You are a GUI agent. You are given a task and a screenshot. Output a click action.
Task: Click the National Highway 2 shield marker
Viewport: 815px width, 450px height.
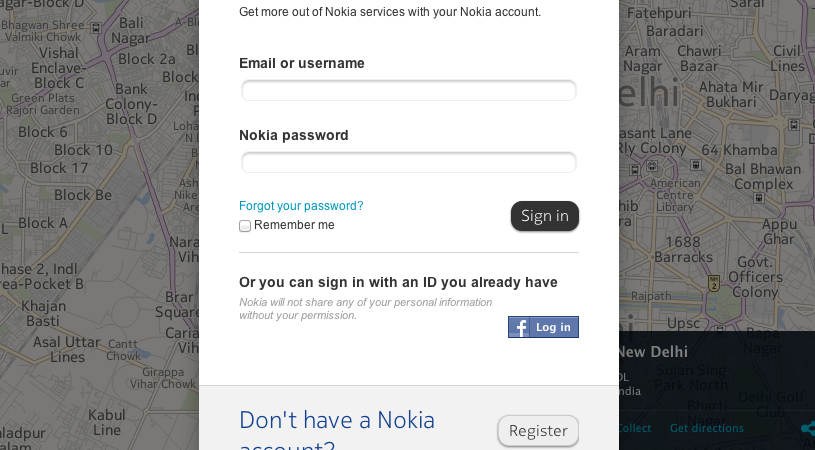(x=713, y=284)
